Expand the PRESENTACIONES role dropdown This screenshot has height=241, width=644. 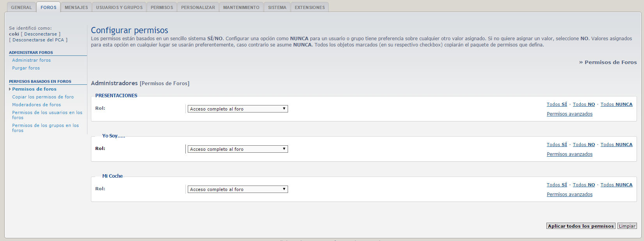237,109
